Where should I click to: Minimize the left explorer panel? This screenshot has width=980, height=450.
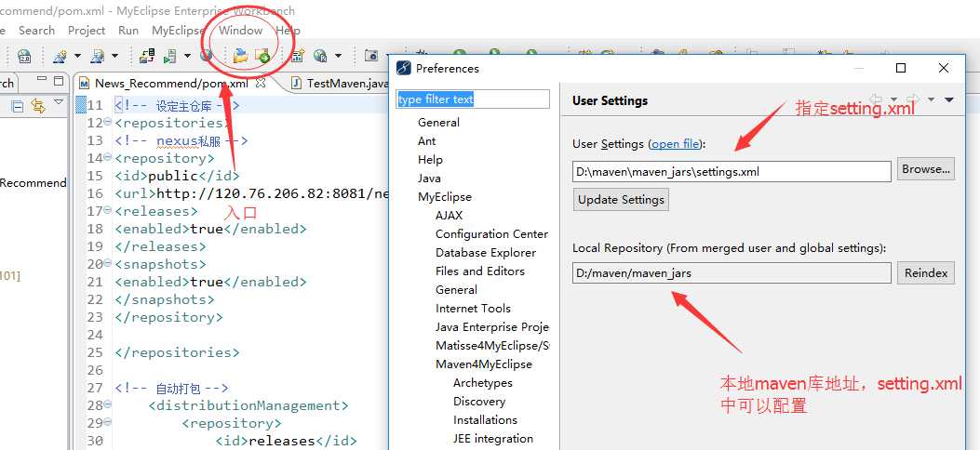(42, 80)
